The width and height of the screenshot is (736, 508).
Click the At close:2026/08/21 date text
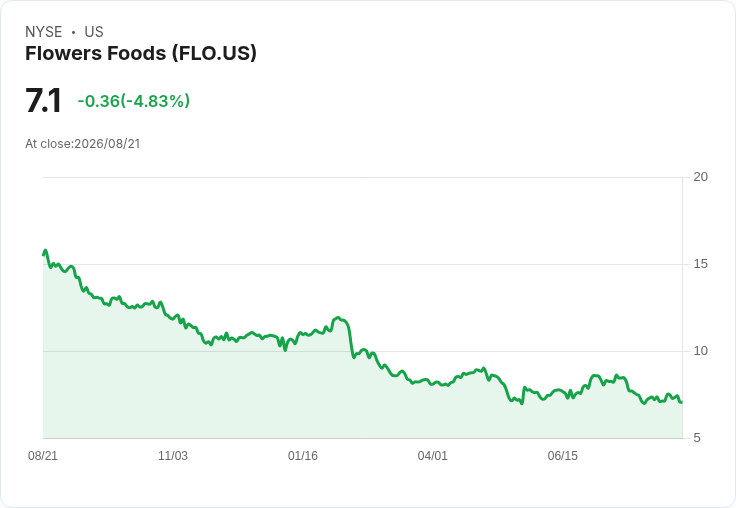pos(83,144)
